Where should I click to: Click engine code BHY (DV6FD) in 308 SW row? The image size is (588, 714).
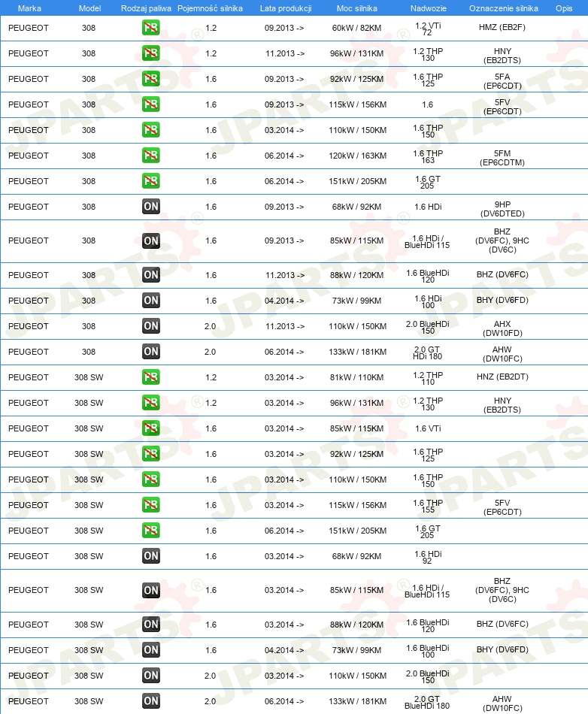click(502, 649)
